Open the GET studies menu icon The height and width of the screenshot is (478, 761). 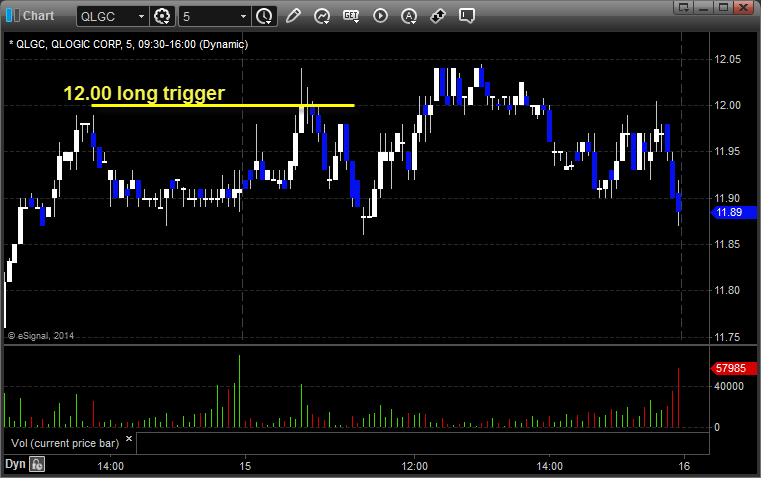point(351,16)
